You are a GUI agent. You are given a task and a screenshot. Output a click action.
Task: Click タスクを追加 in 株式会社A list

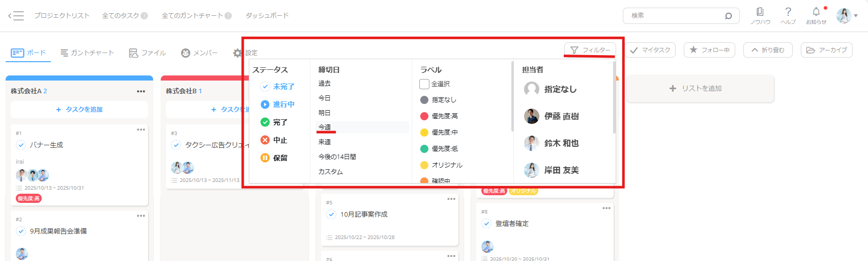[x=79, y=110]
